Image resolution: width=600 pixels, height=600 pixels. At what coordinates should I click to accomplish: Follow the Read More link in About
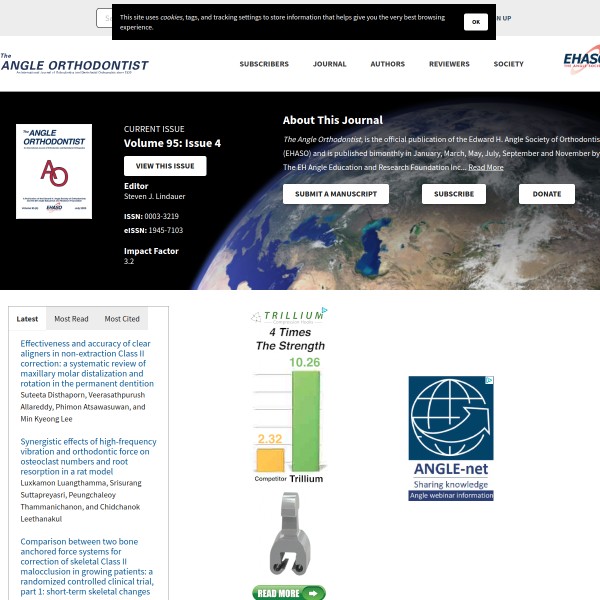486,167
